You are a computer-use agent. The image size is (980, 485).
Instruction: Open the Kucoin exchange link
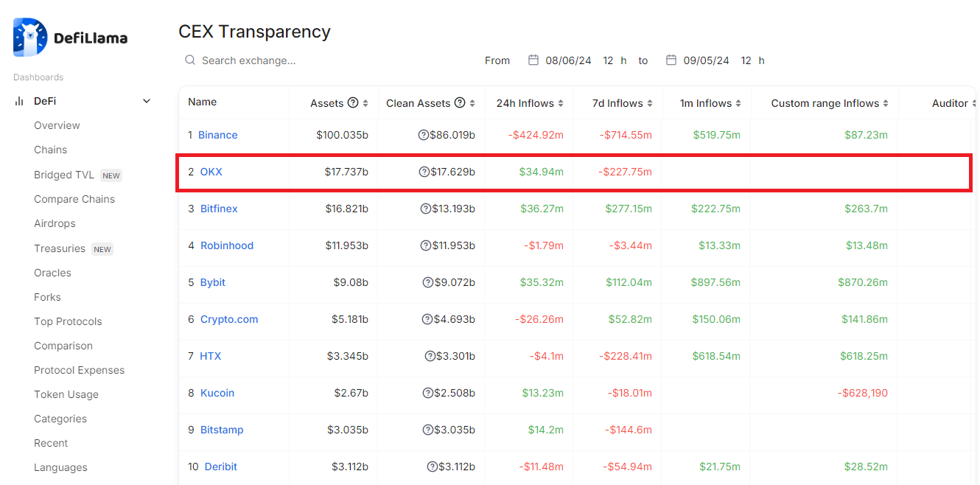pyautogui.click(x=217, y=393)
